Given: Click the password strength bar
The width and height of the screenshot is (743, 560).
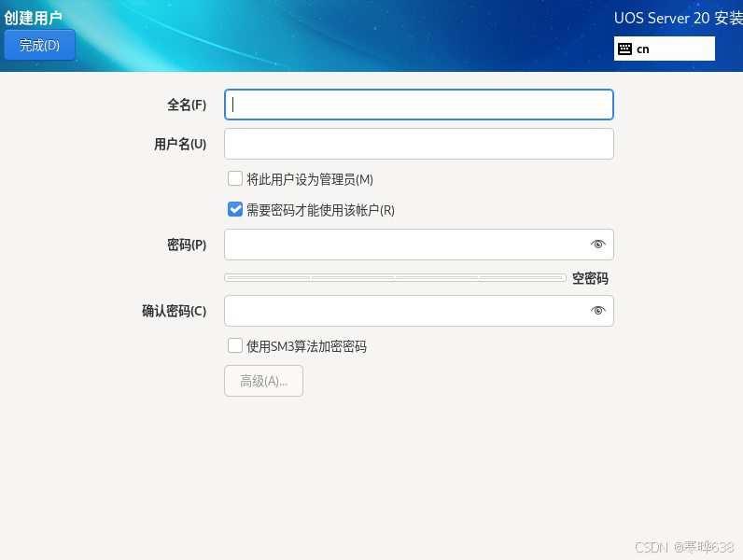Looking at the screenshot, I should click(395, 277).
